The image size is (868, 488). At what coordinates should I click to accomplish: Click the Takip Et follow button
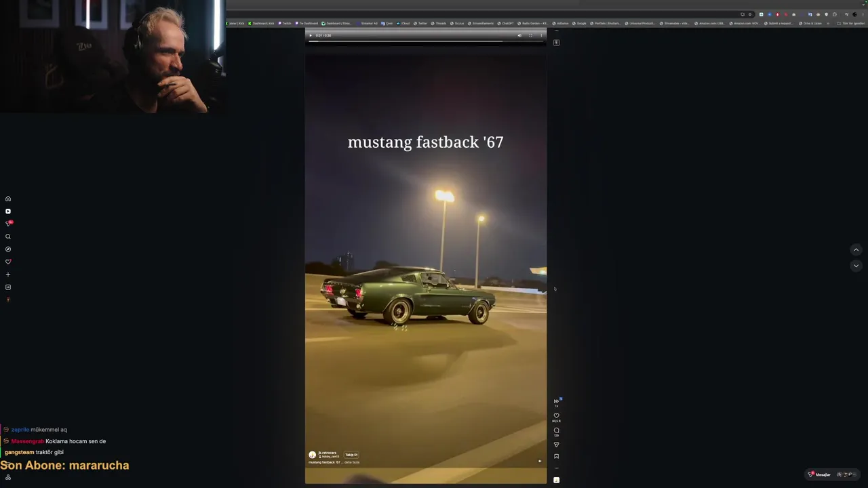pyautogui.click(x=351, y=455)
